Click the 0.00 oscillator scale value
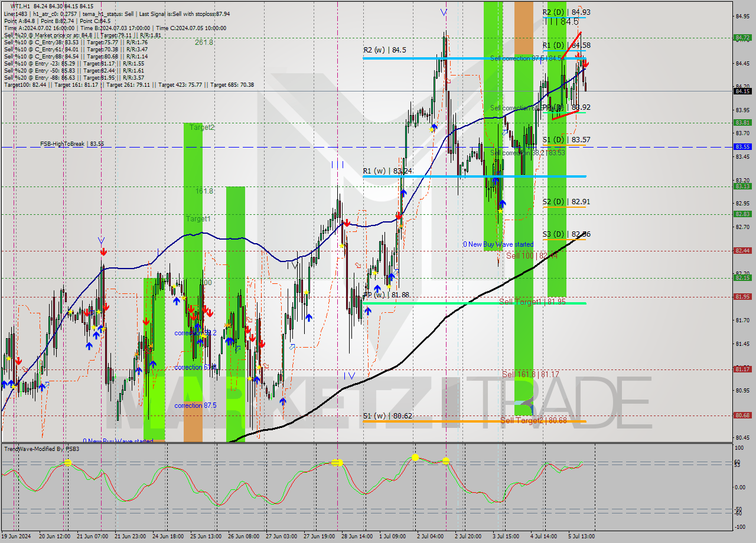The width and height of the screenshot is (756, 543). (x=741, y=488)
